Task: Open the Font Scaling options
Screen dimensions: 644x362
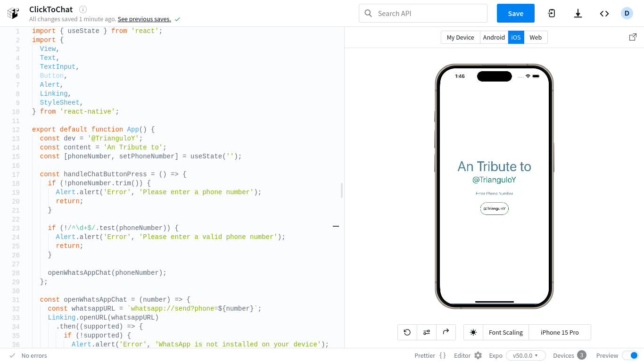Action: 505,332
